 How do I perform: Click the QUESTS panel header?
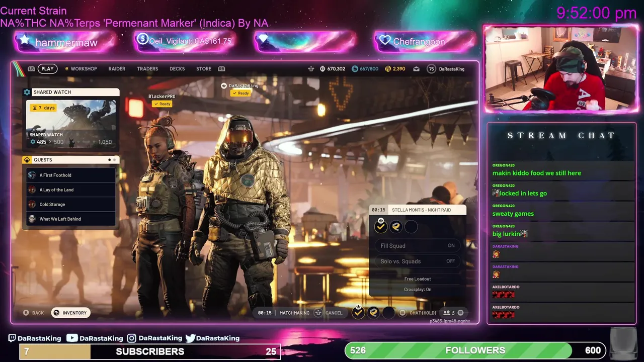click(x=71, y=160)
